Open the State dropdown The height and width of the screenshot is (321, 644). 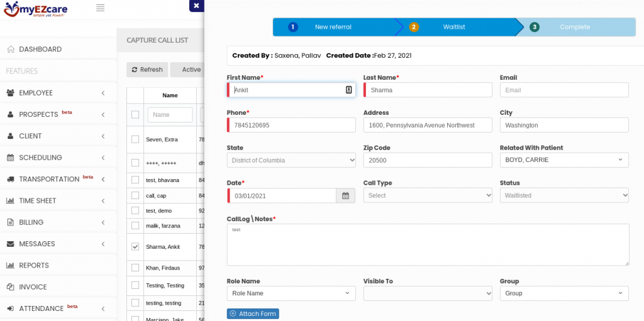pos(291,160)
